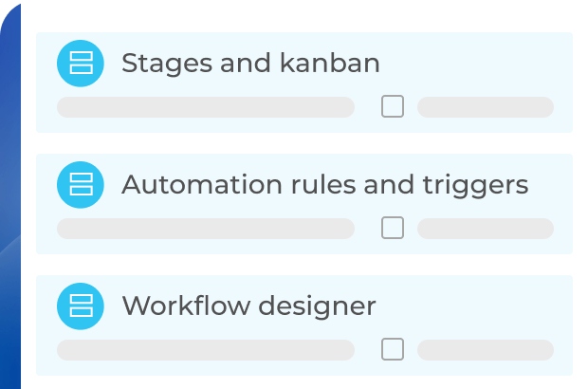Screen dimensions: 588x389
Task: Click short bar right of Automation rules checkbox
Action: 485,229
